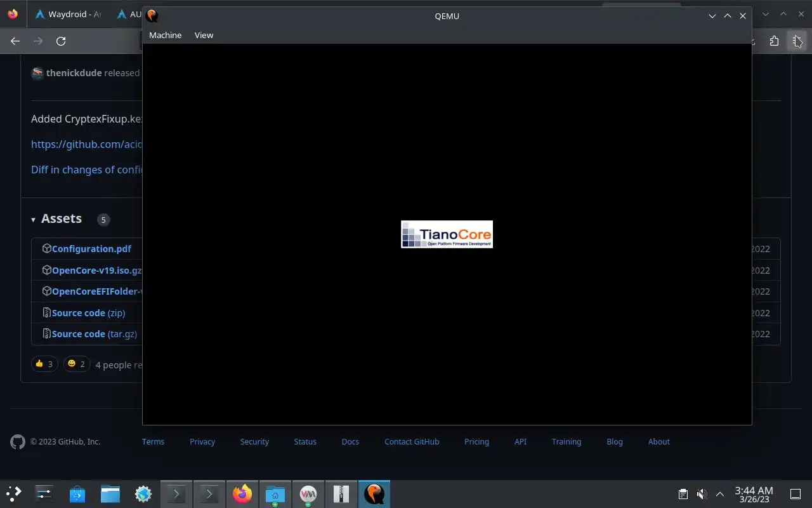Open the Training footer link
Image resolution: width=812 pixels, height=508 pixels.
pos(566,442)
